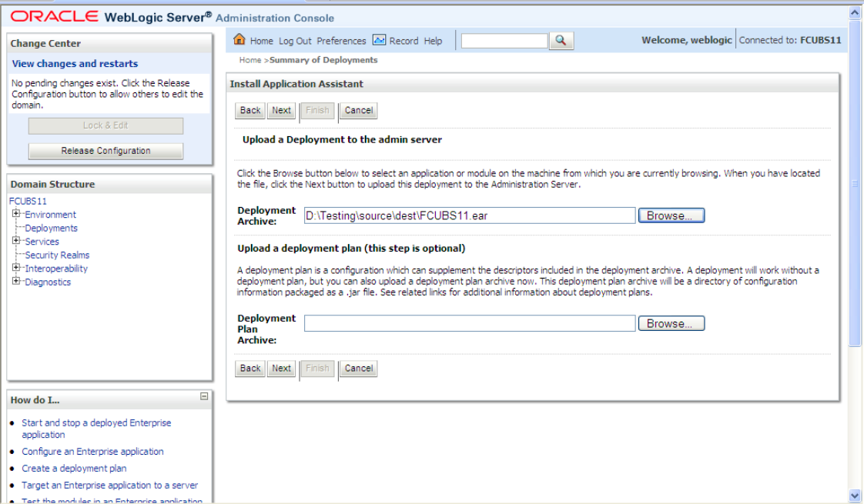The height and width of the screenshot is (504, 864).
Task: Click the Deployment Plan Archive text field
Action: point(470,322)
